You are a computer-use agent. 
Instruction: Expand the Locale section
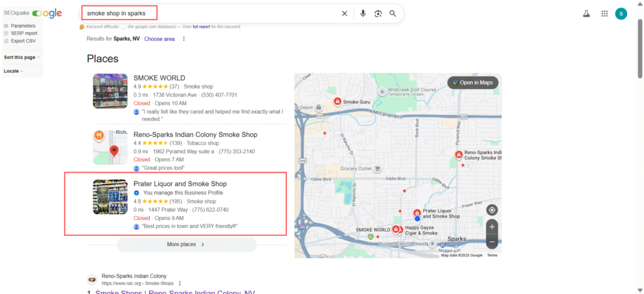(x=13, y=71)
